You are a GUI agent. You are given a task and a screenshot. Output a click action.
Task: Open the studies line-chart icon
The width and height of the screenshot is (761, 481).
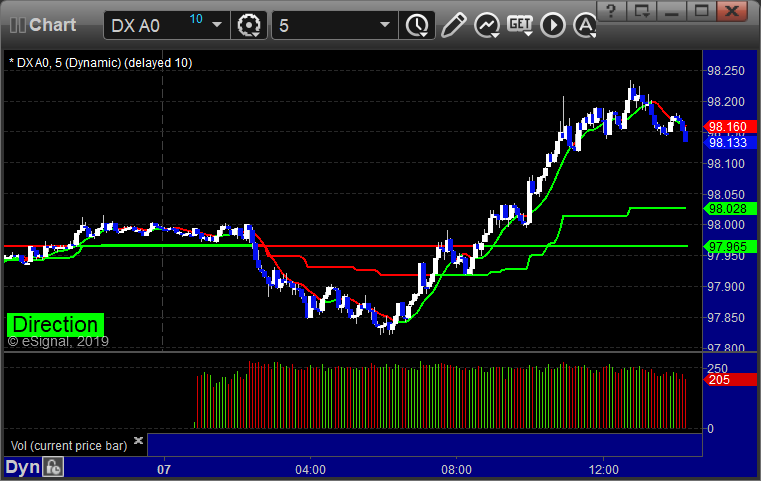(487, 25)
